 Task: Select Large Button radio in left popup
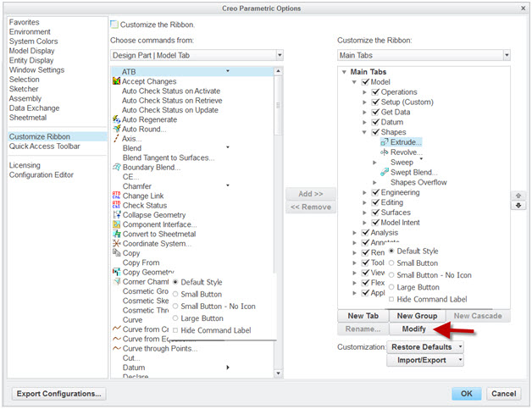pyautogui.click(x=175, y=318)
